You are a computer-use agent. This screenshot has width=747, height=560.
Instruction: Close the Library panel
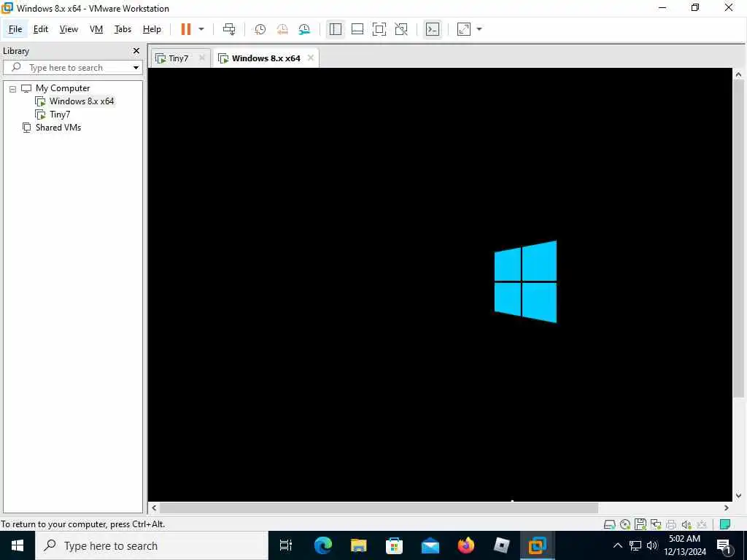coord(136,50)
